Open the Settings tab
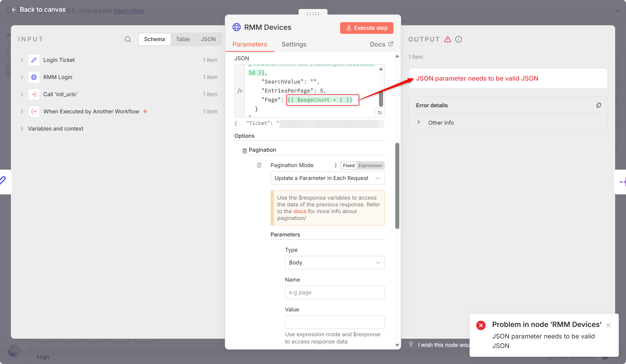626x364 pixels. click(294, 44)
